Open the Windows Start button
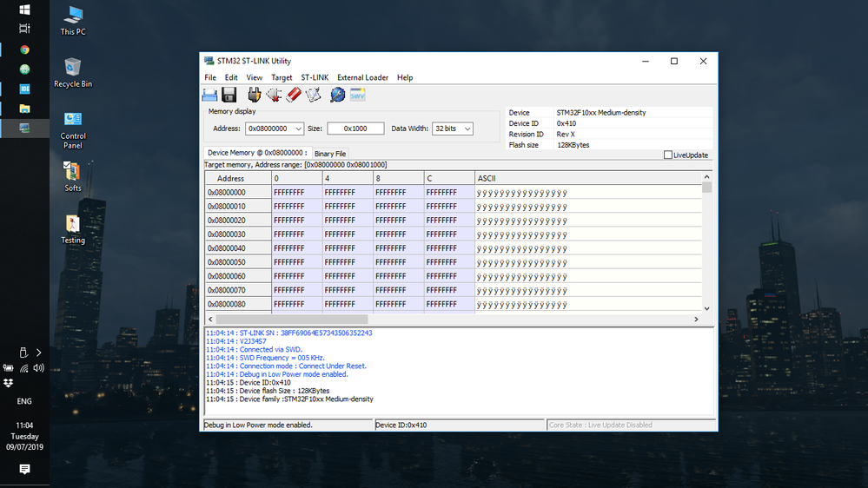Viewport: 868px width, 488px height. (x=24, y=10)
